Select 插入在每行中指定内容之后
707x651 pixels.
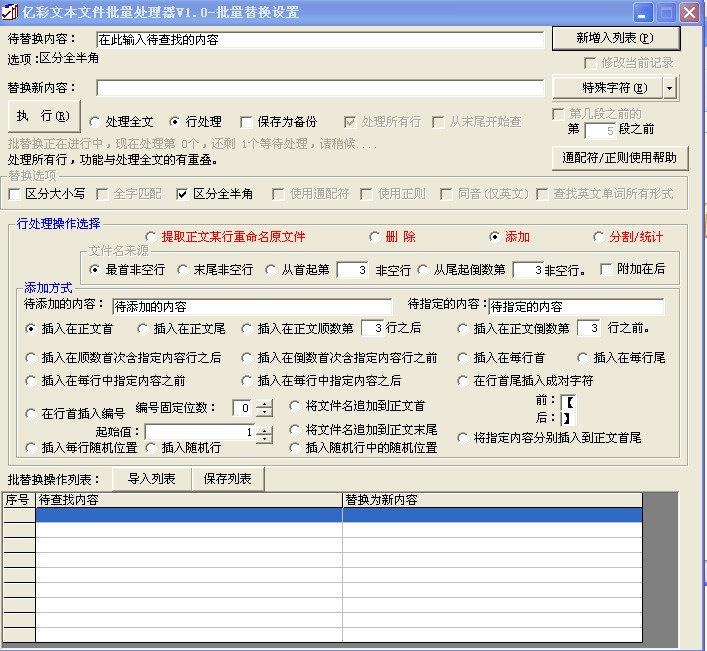[x=321, y=381]
